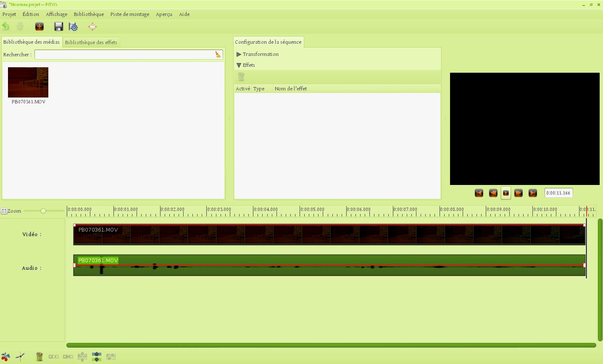Select the scissors split clip tool
The image size is (603, 364).
5,357
